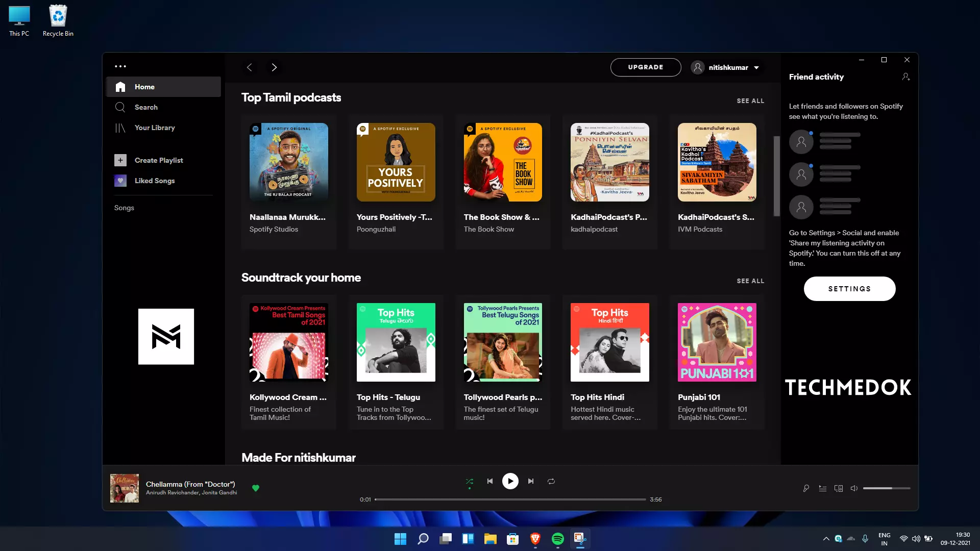See all Soundtrack your home playlists
The image size is (980, 551).
pyautogui.click(x=750, y=281)
